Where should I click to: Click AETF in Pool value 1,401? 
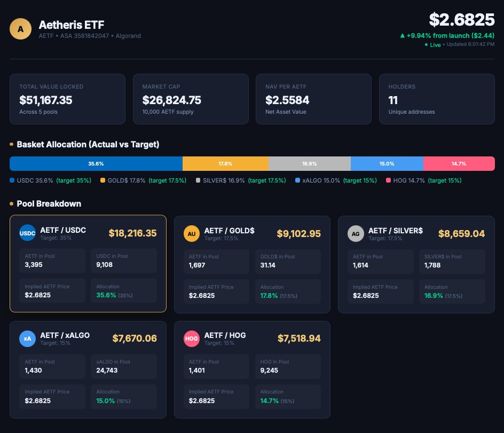(196, 371)
